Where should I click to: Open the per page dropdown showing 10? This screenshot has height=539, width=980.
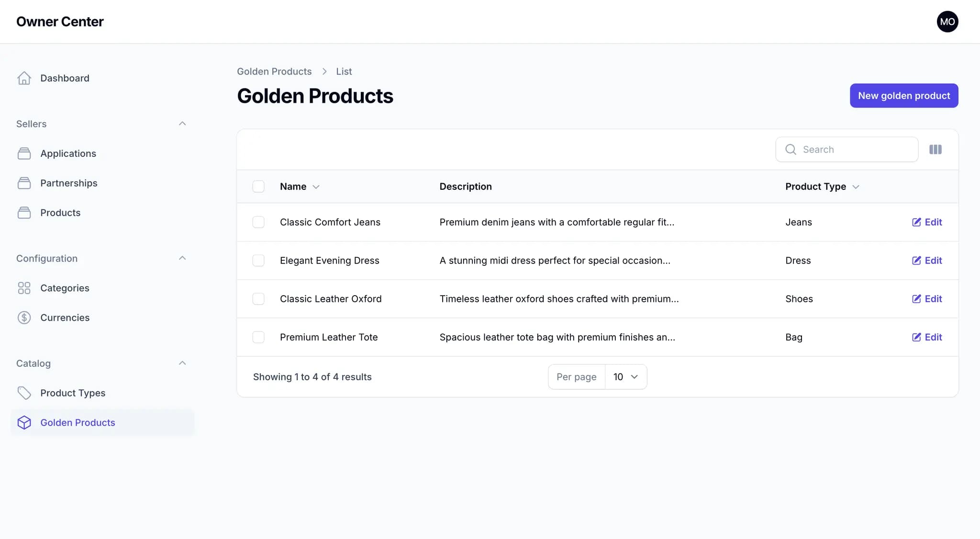[x=625, y=376]
